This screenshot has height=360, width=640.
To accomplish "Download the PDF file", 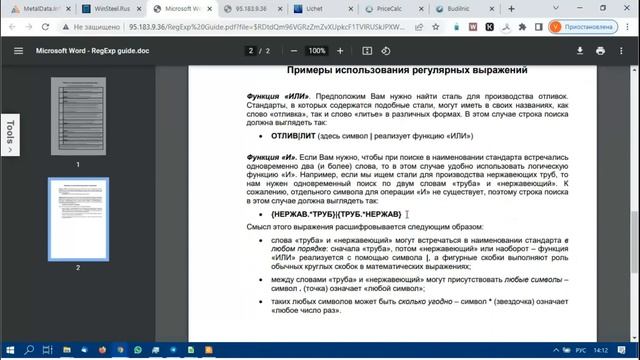I will pyautogui.click(x=580, y=51).
